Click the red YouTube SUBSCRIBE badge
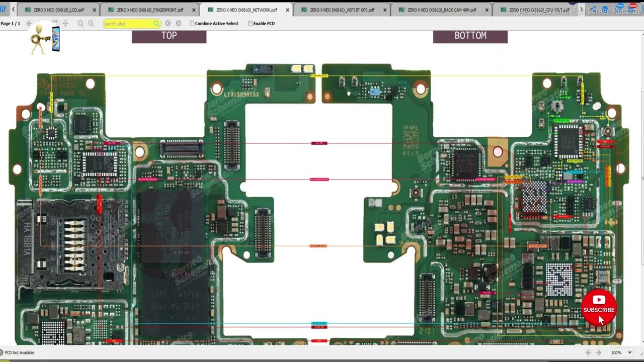644x362 pixels. tap(599, 308)
